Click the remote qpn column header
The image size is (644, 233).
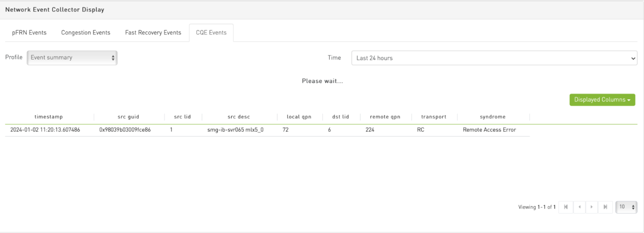[385, 117]
